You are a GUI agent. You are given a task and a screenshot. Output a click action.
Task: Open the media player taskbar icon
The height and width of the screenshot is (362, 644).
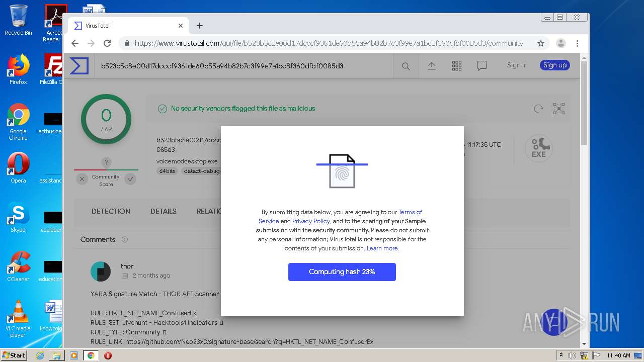coord(74,355)
